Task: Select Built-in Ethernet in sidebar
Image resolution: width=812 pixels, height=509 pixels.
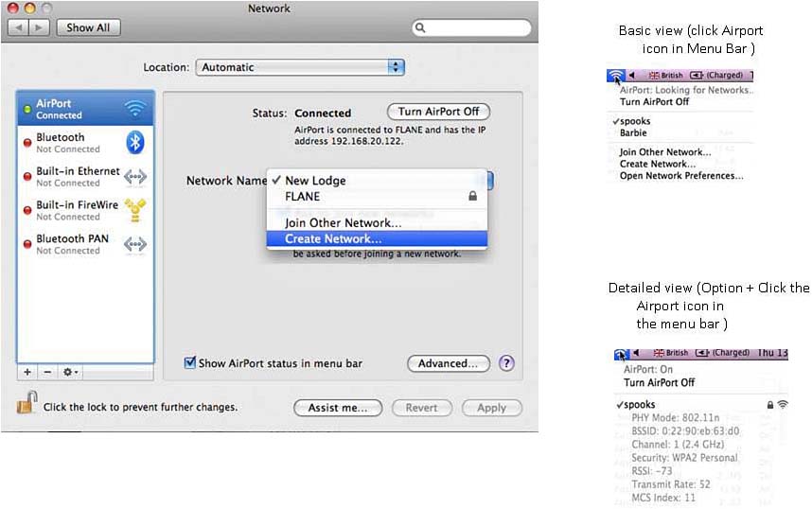Action: 86,177
